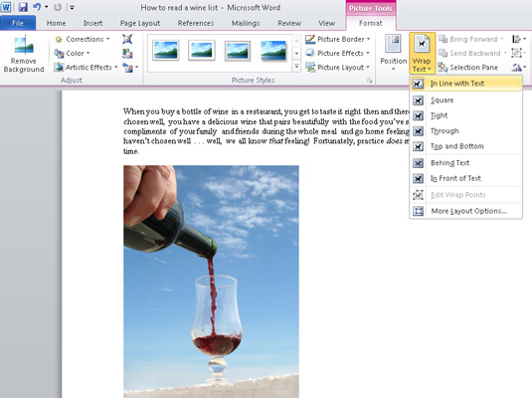Image resolution: width=532 pixels, height=398 pixels.
Task: Switch to the Page Layout tab
Action: tap(140, 23)
